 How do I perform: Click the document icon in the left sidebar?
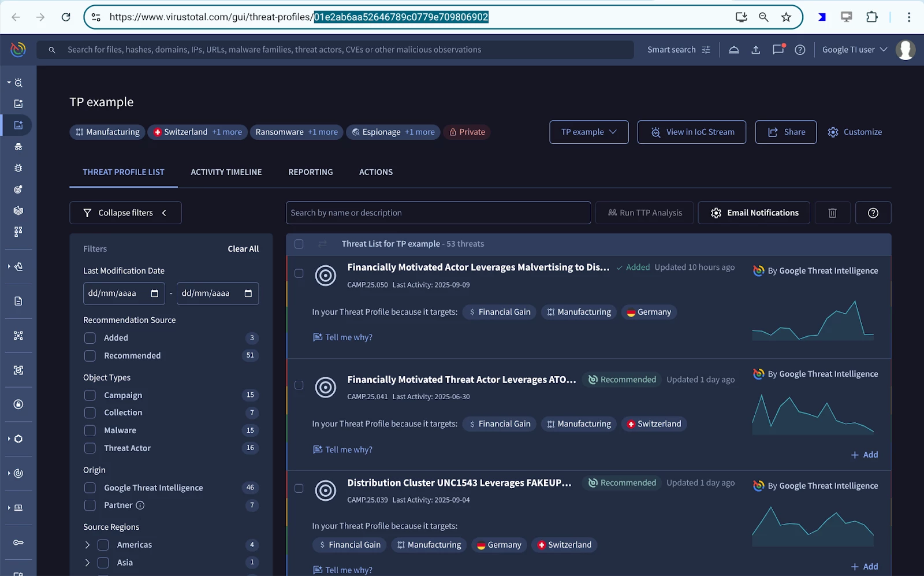(18, 301)
